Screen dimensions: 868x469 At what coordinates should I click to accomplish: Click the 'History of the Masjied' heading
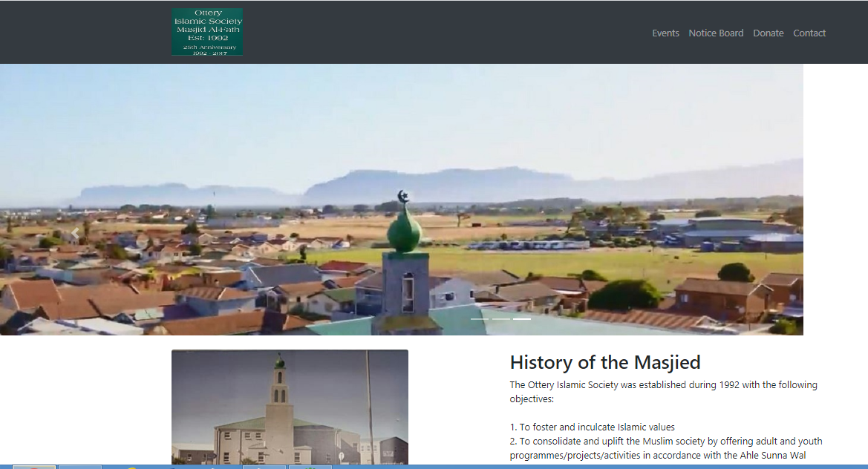point(605,362)
